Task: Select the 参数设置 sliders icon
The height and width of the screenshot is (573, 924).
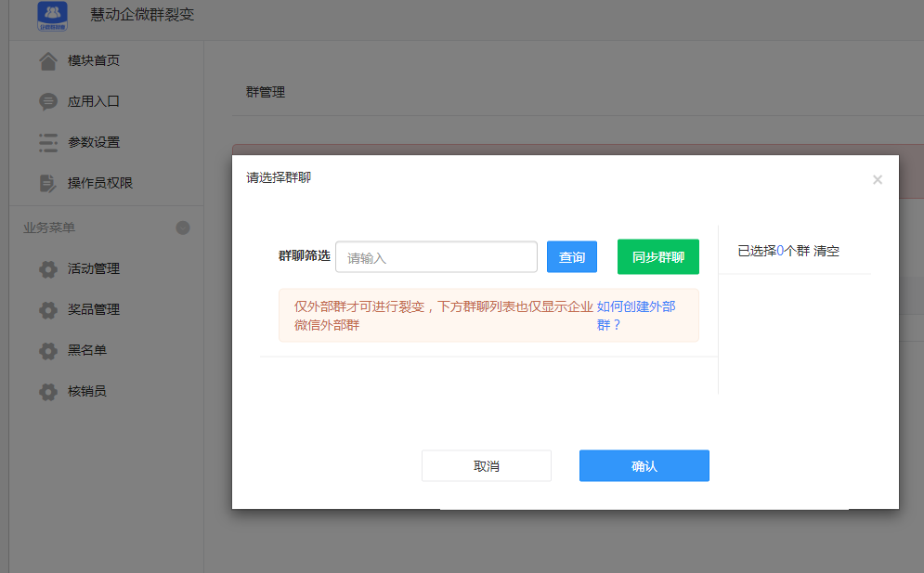Action: click(48, 142)
